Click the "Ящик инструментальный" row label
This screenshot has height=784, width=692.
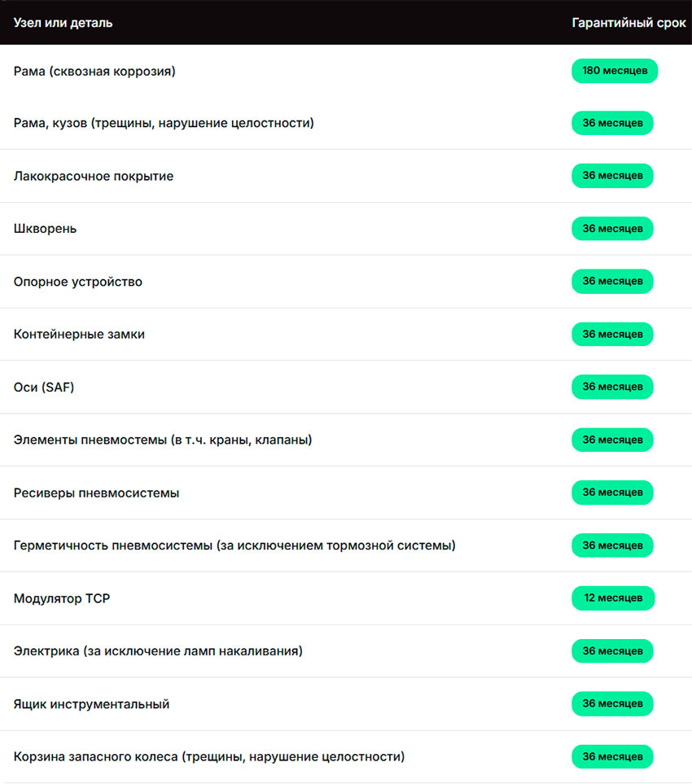(x=91, y=704)
